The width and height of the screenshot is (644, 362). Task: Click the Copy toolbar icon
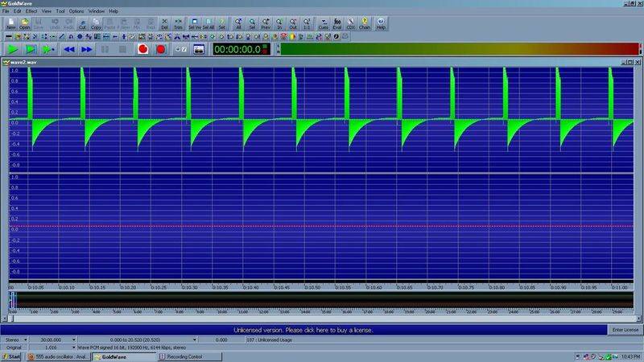(x=96, y=24)
